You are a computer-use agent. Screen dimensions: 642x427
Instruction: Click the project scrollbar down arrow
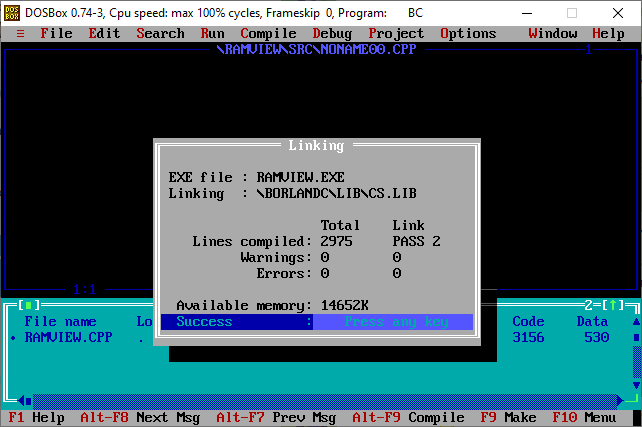click(636, 385)
